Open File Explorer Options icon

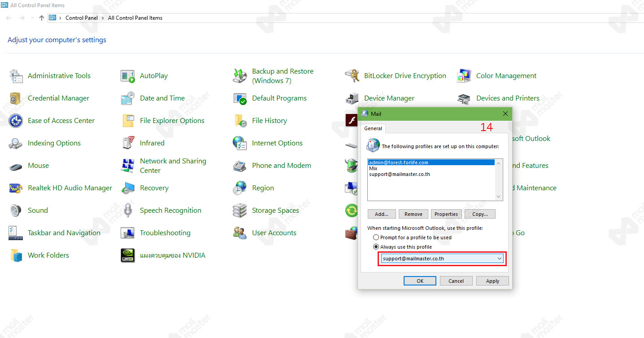point(128,121)
